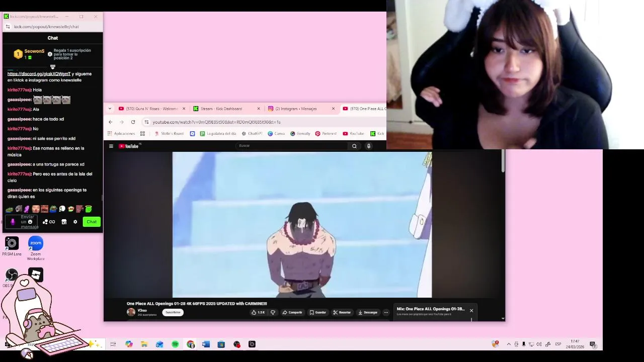Image resolution: width=644 pixels, height=362 pixels.
Task: Go back in the browser
Action: coord(111,122)
